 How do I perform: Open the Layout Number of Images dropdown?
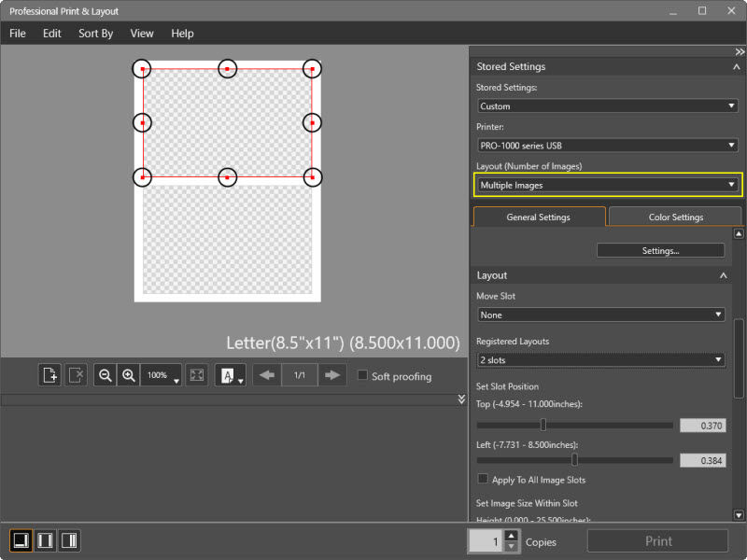click(607, 185)
